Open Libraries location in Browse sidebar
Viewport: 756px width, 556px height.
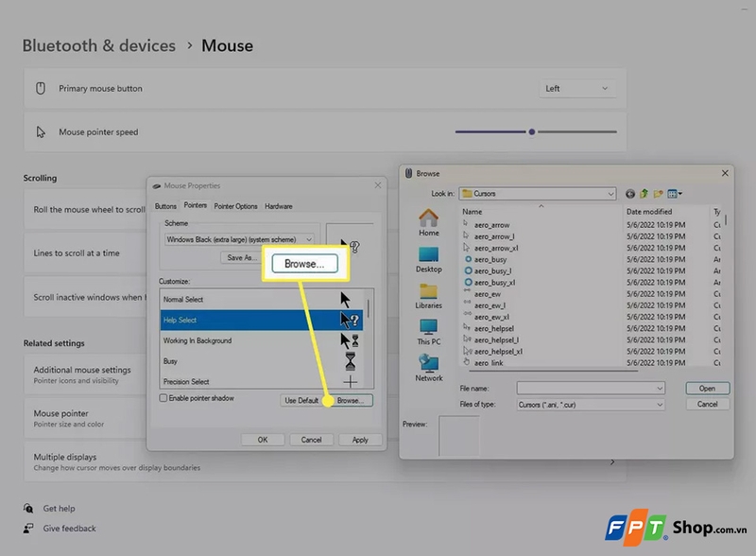point(429,296)
